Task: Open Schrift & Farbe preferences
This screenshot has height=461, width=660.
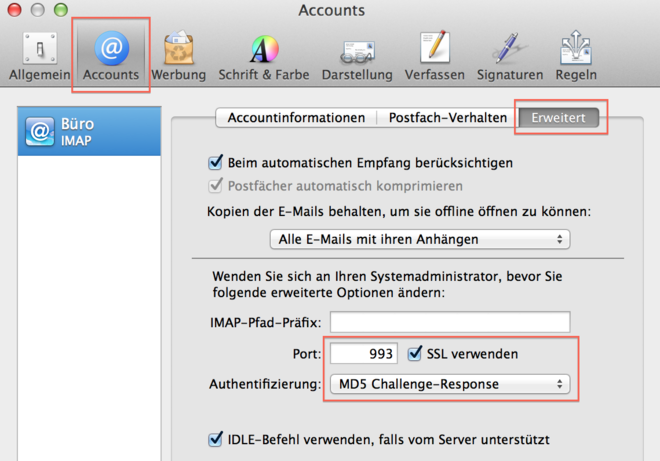Action: [264, 56]
